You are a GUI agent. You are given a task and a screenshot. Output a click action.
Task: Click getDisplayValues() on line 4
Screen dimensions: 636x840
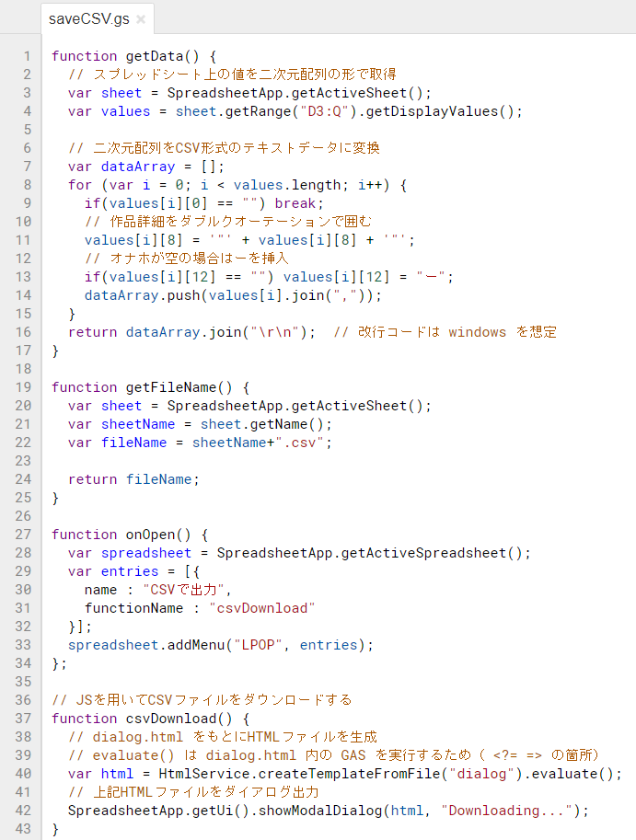pyautogui.click(x=441, y=111)
